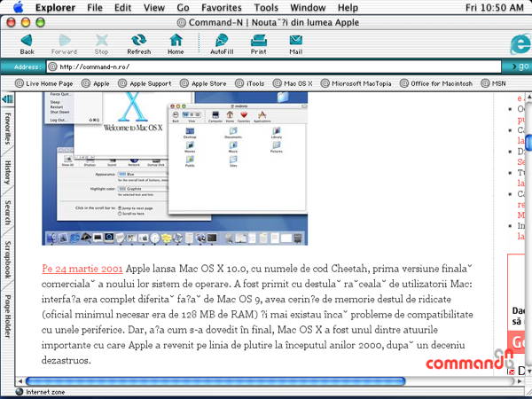This screenshot has height=399, width=532.
Task: Click the address URL field
Action: 274,66
